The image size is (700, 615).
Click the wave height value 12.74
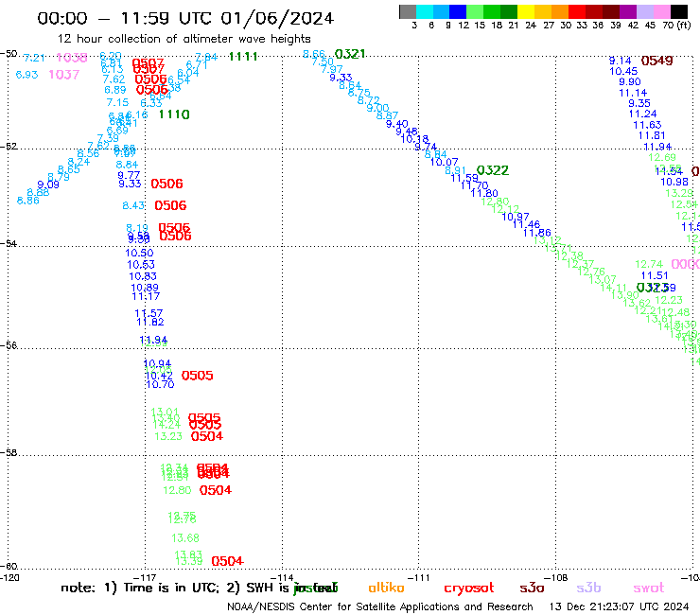coord(649,264)
